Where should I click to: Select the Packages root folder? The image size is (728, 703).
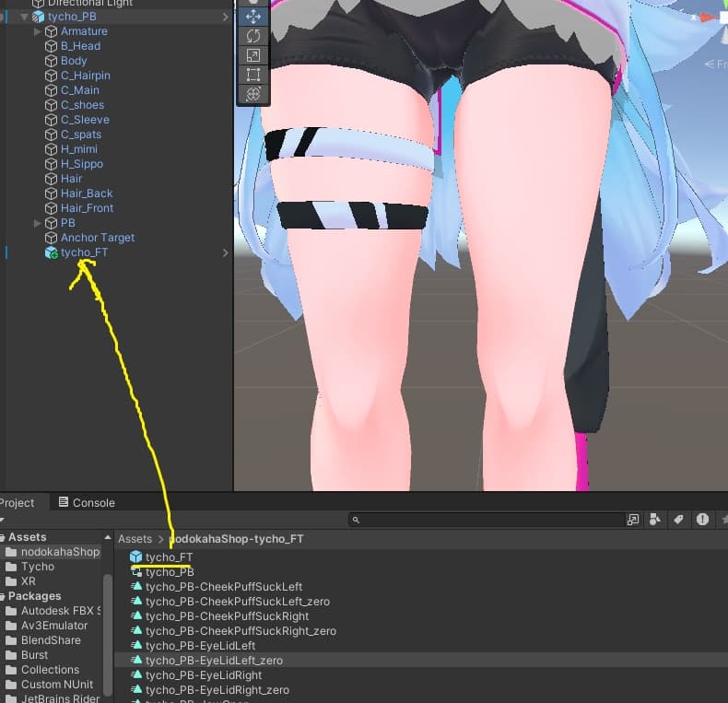pos(34,596)
